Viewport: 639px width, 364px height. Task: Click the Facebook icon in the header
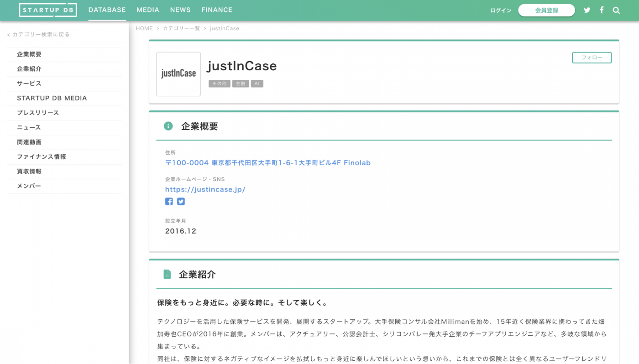tap(601, 10)
